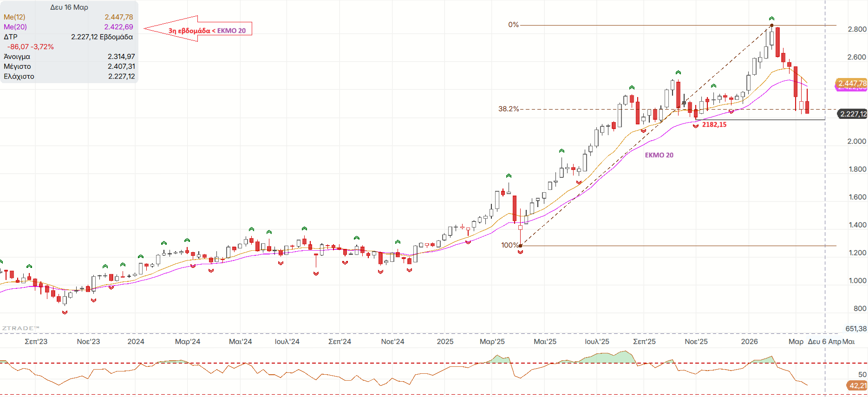
Task: Click the 'Εβδομάδα' timeframe text in info panel
Action: (x=116, y=37)
